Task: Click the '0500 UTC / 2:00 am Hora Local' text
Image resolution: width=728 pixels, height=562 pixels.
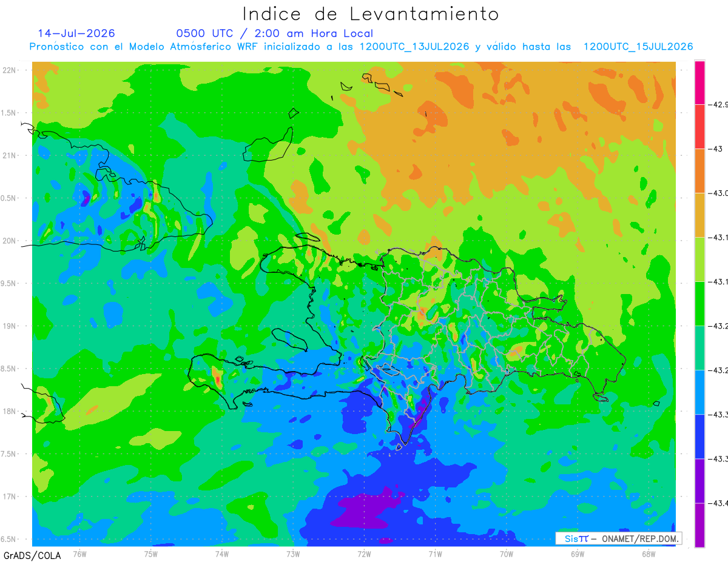Action: point(275,33)
